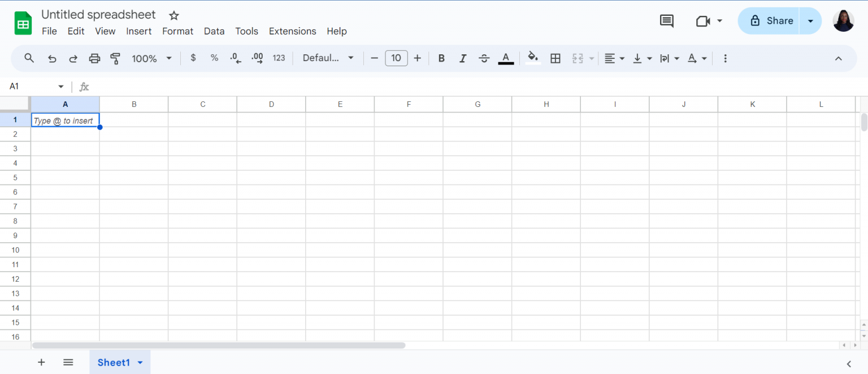
Task: Toggle bold formatting
Action: coord(441,58)
